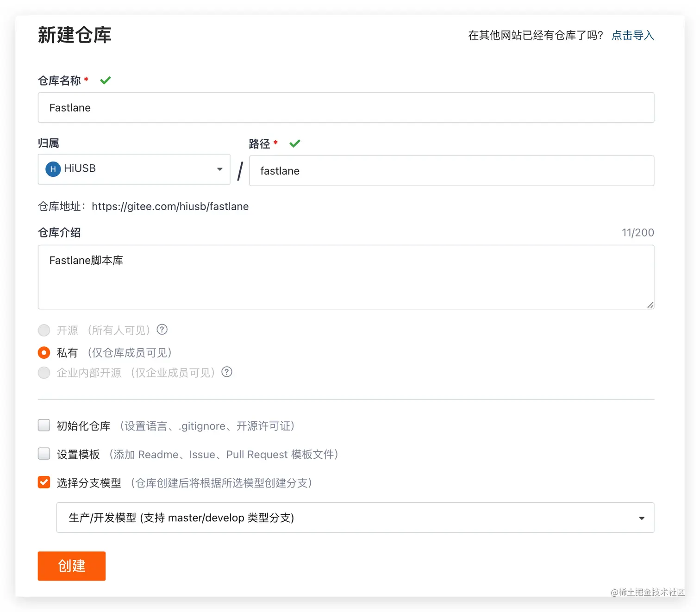Focus the 路径 field containing fastlane
This screenshot has height=612, width=700.
[451, 171]
